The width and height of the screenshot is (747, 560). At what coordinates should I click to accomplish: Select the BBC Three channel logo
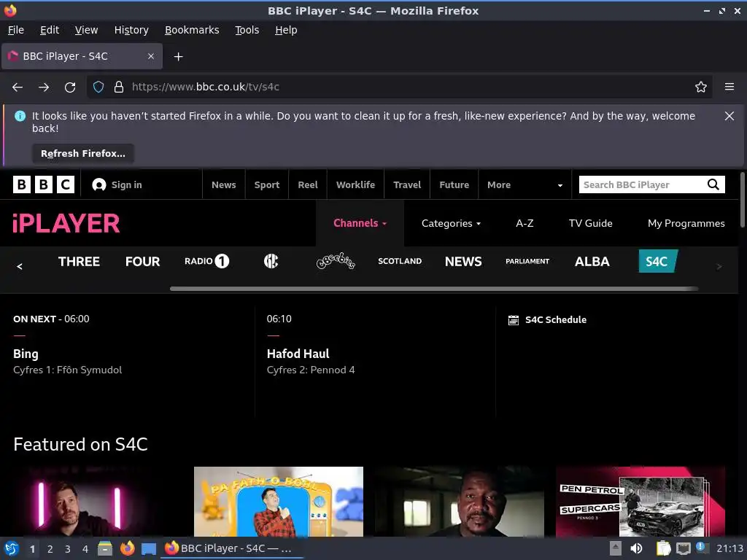click(79, 262)
